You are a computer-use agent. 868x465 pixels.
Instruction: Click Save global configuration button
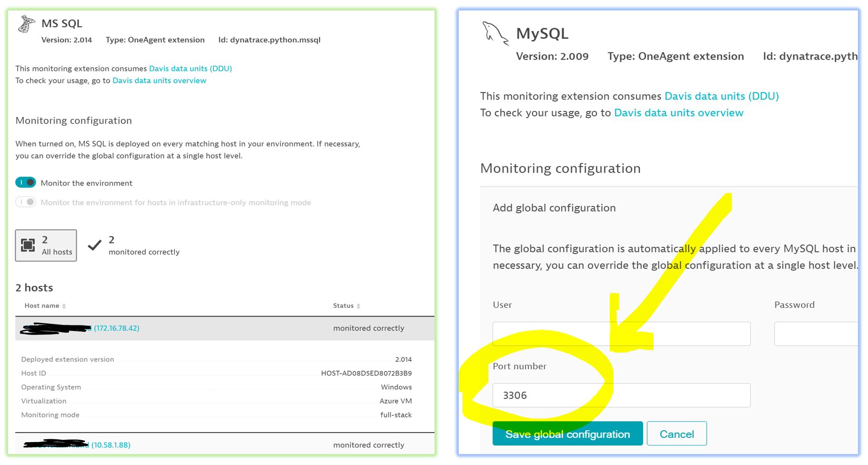(x=567, y=434)
